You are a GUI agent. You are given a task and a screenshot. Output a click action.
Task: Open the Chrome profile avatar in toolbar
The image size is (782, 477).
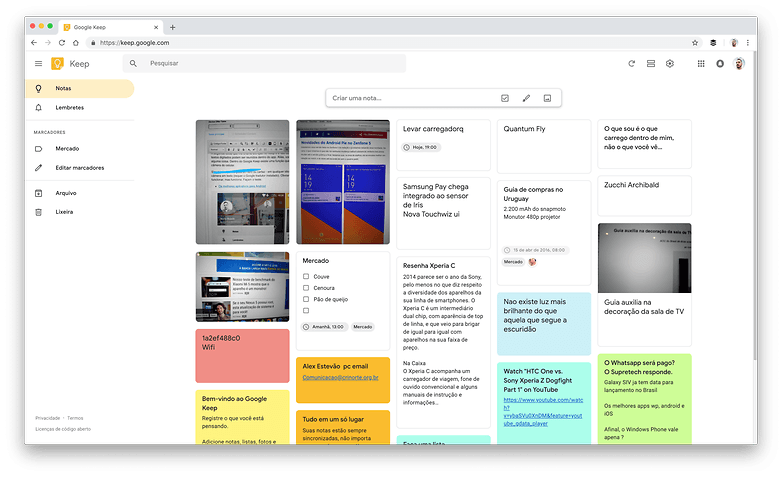(734, 43)
